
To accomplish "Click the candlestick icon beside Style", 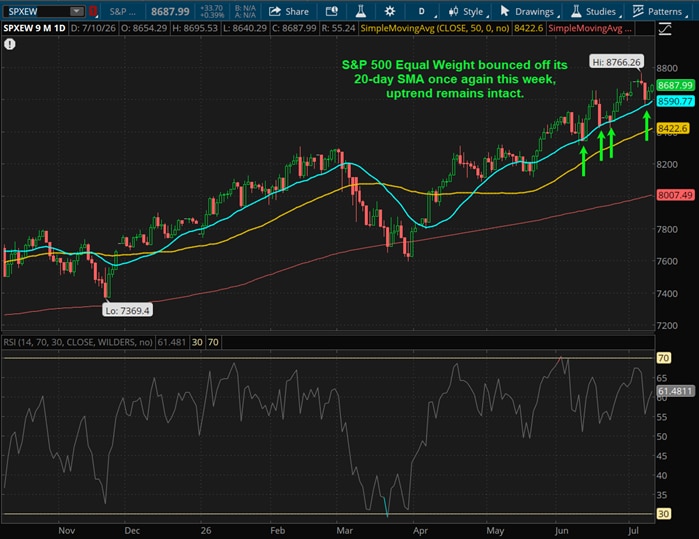I will [453, 11].
